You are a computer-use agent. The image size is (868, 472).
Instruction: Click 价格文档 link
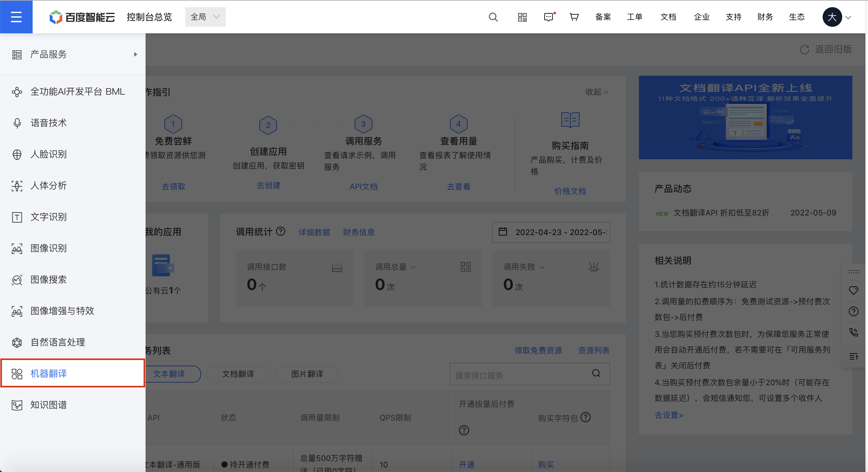[x=570, y=191]
